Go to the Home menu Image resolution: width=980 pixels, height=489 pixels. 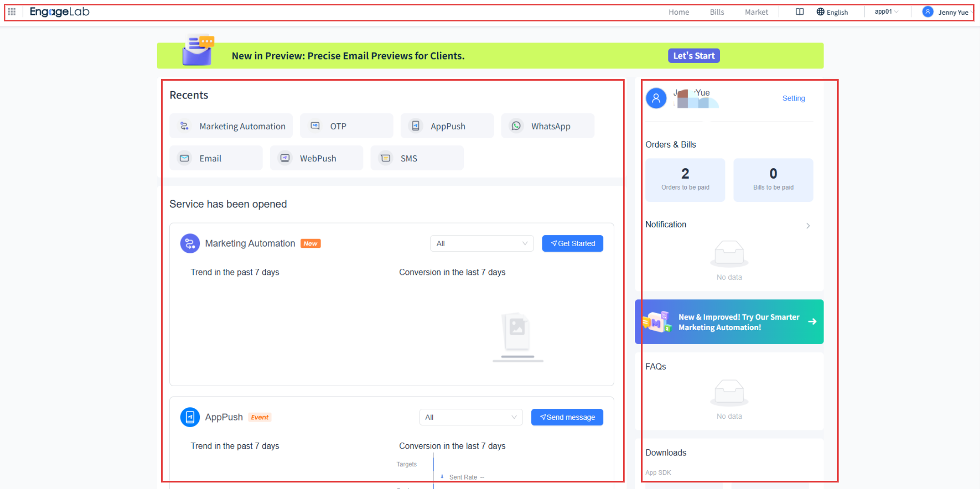679,12
